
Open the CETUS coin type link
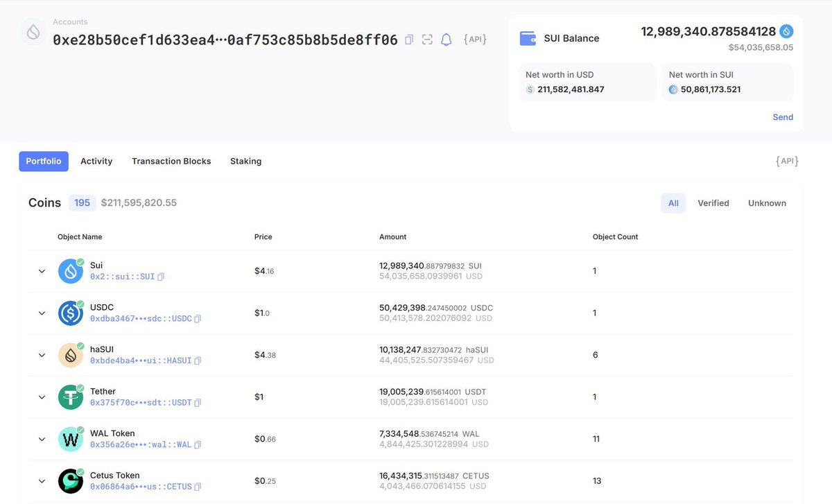tap(141, 487)
